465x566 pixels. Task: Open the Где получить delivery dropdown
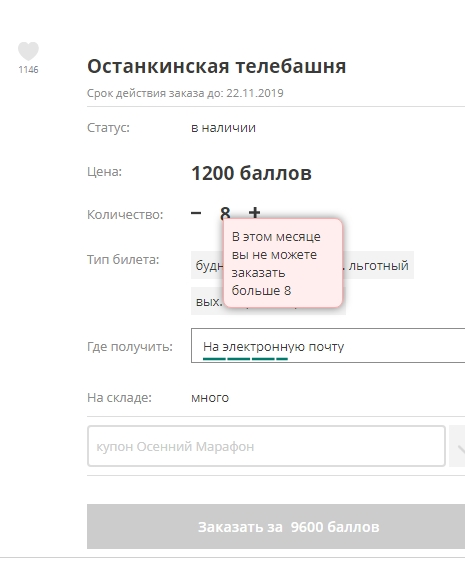[328, 345]
